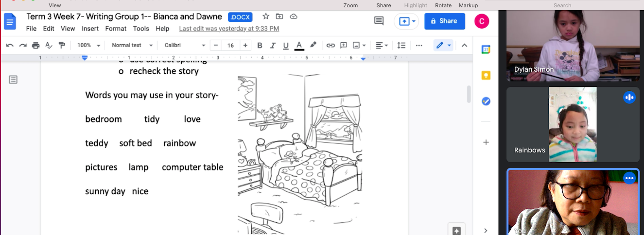
Task: Open the Google Docs home icon
Action: [x=10, y=21]
